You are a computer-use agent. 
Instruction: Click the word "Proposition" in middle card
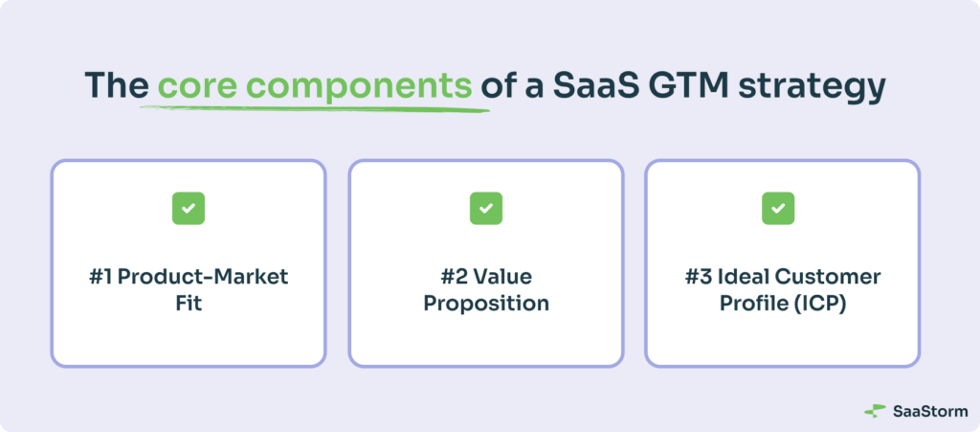coord(485,305)
